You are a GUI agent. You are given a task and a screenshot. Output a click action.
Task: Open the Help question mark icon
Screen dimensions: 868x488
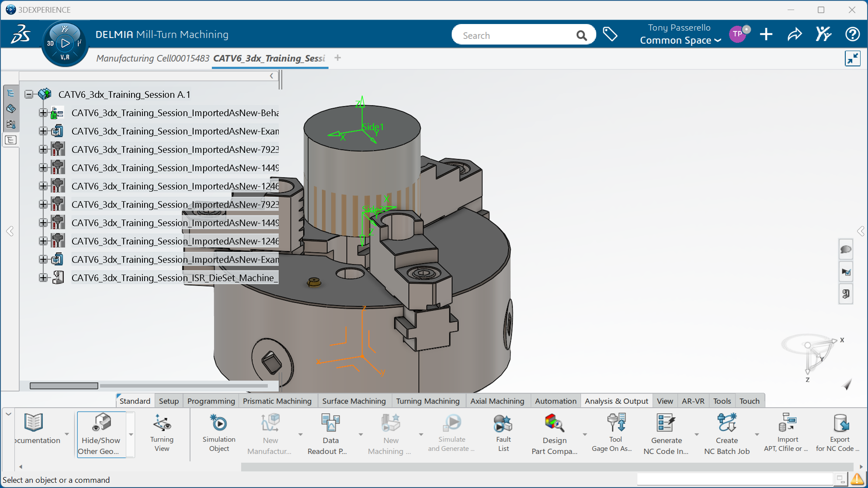[852, 35]
